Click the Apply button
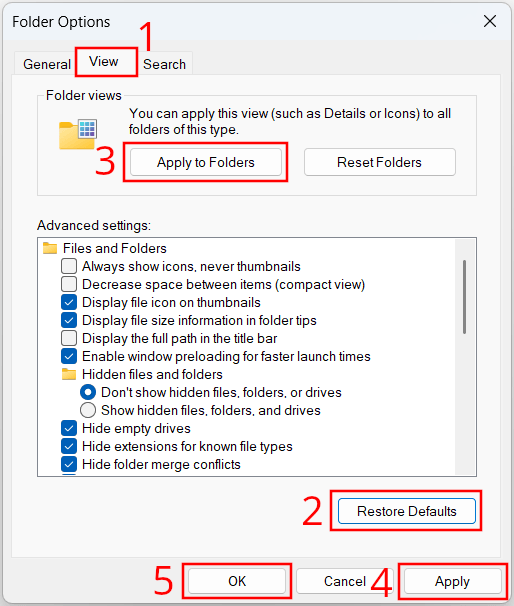 point(452,581)
